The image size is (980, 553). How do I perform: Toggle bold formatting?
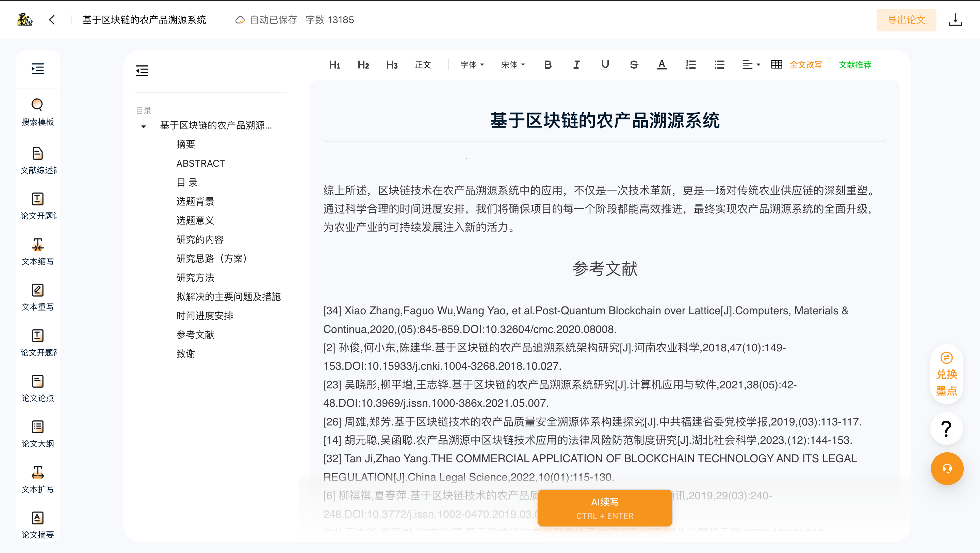click(x=548, y=65)
